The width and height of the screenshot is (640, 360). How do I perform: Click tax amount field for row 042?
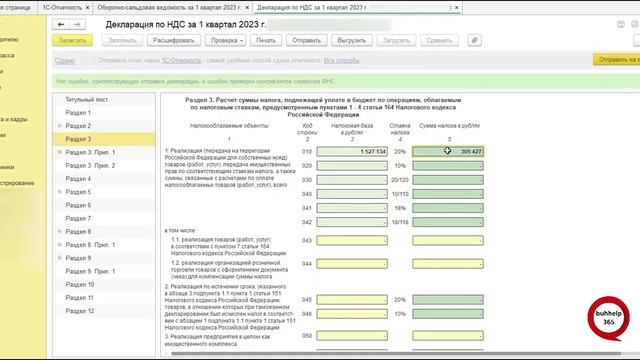[448, 222]
